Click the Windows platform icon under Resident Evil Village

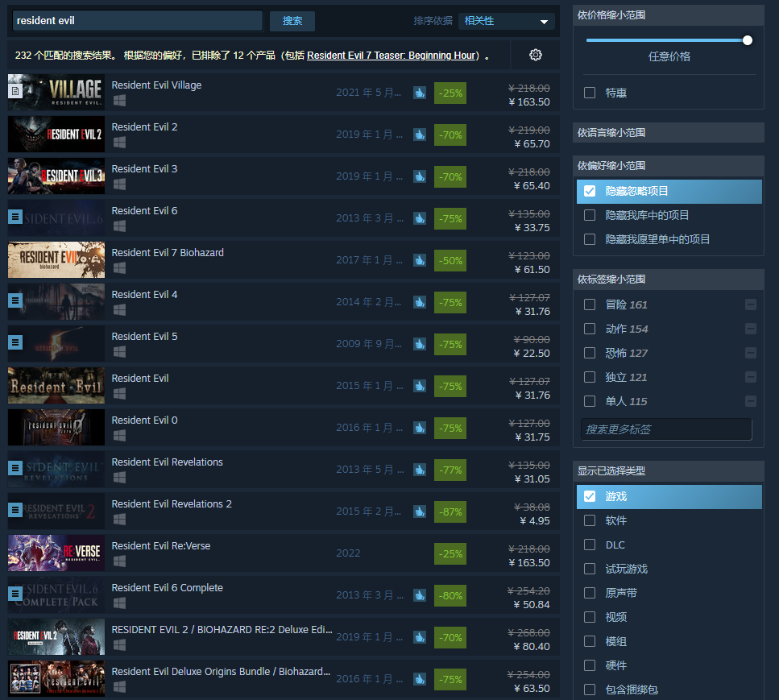point(119,101)
